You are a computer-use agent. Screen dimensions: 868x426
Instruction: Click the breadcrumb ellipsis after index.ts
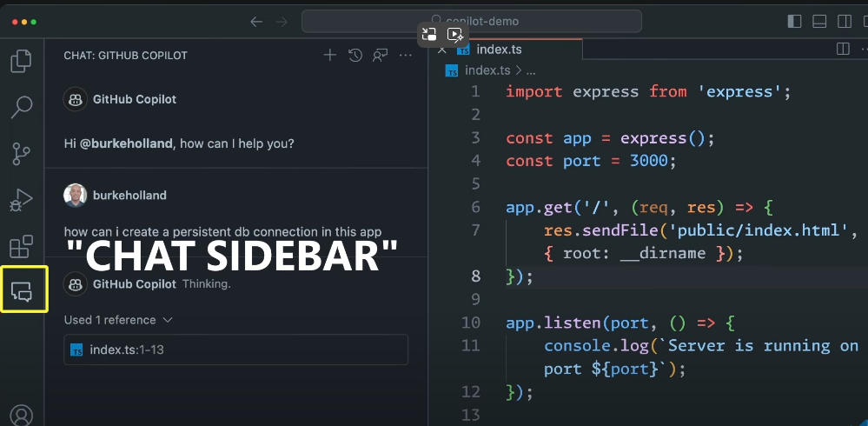(x=530, y=71)
